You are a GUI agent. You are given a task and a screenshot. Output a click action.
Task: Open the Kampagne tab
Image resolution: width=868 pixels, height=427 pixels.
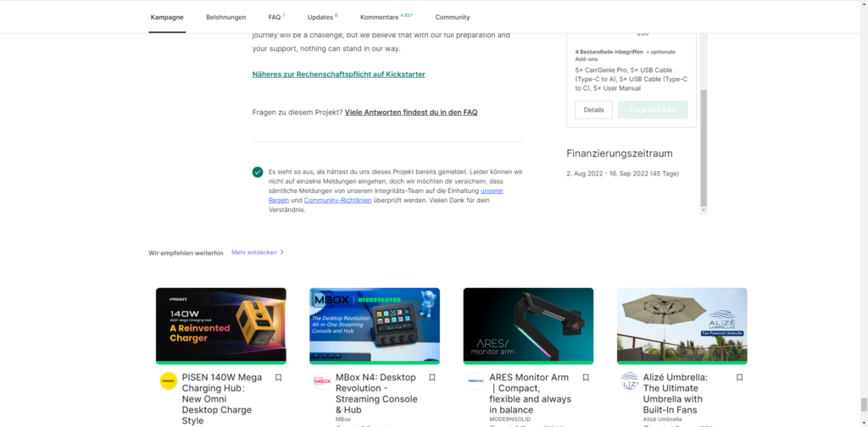click(167, 17)
